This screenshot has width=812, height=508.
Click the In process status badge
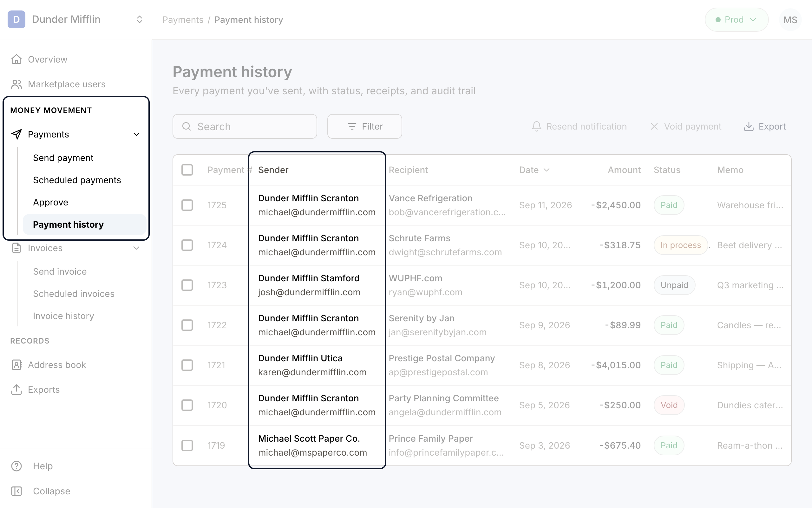pyautogui.click(x=680, y=245)
